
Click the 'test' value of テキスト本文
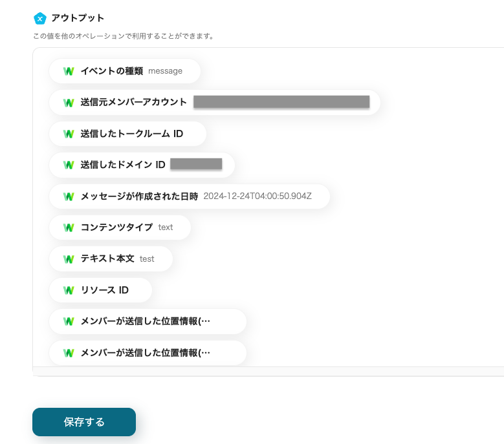147,259
